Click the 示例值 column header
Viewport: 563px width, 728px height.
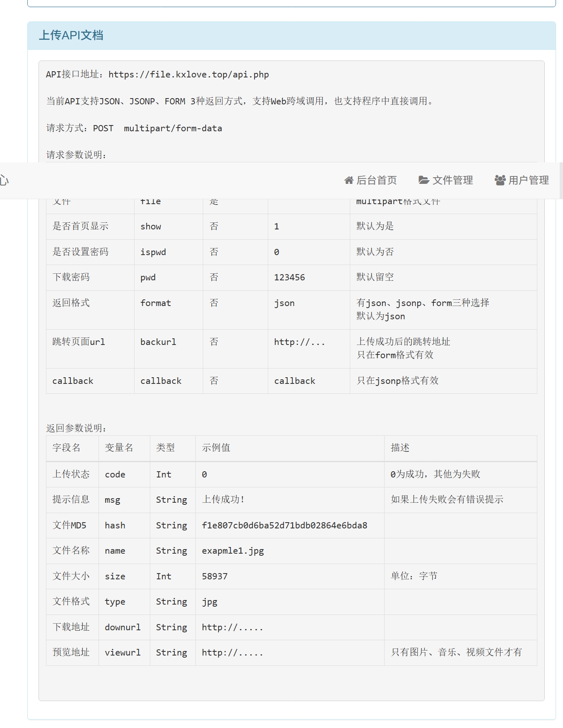[216, 448]
